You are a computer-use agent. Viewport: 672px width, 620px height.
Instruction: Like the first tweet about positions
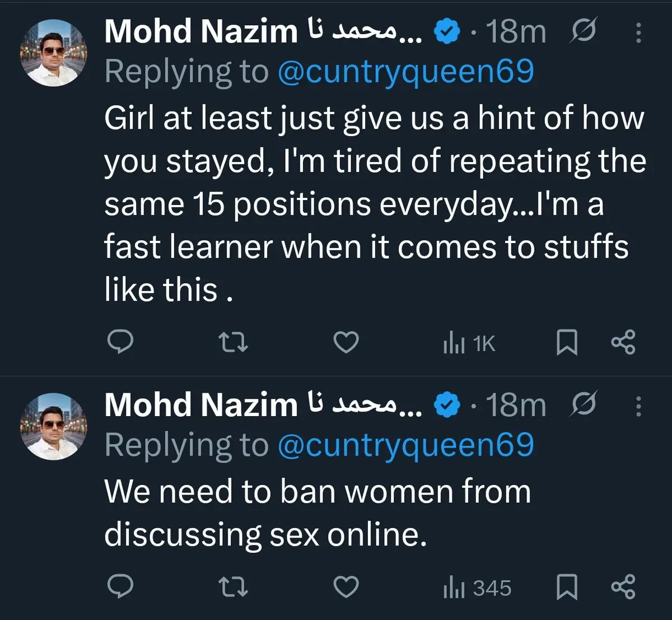point(346,342)
